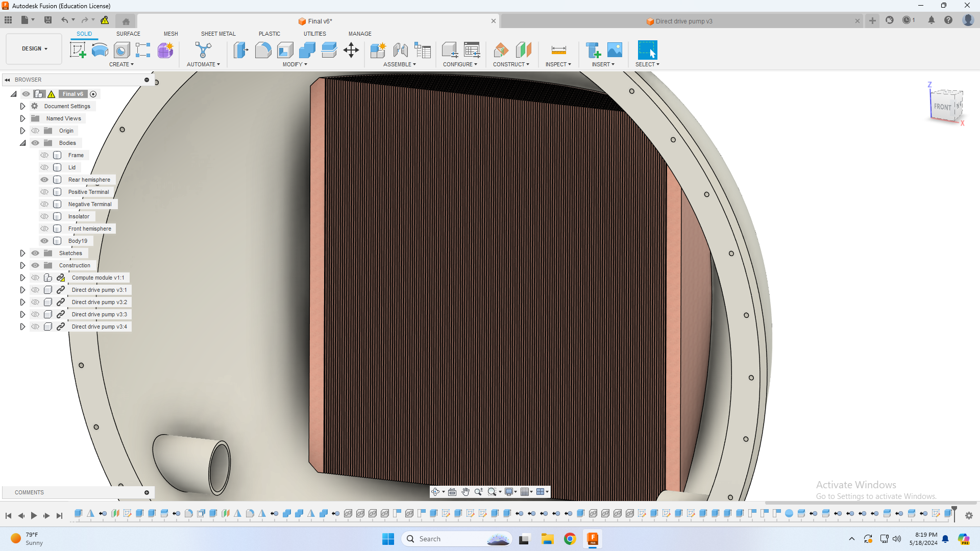Select the Offset Plane construct icon
Viewport: 980px width, 551px height.
coord(501,50)
